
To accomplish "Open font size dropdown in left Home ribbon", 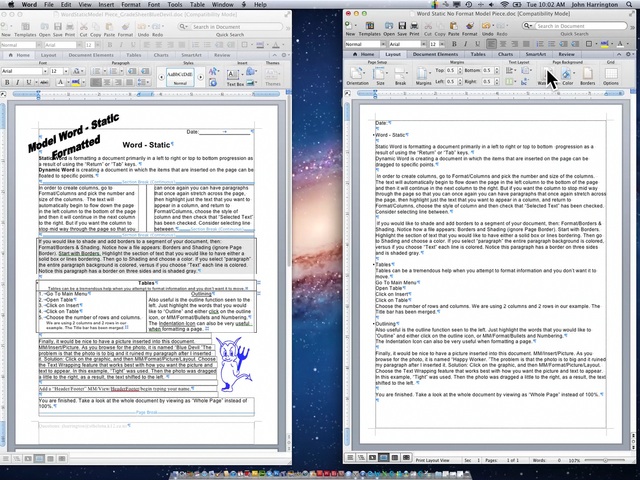I will [66, 71].
